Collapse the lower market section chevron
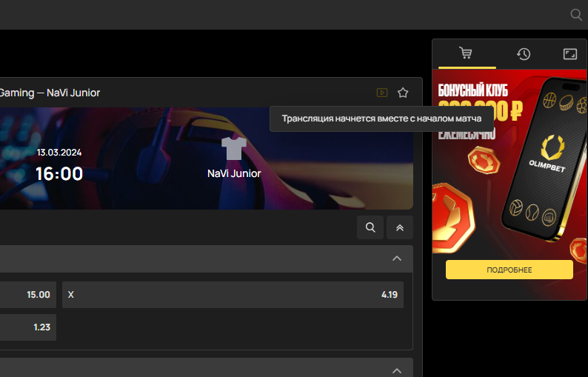Viewport: 588px width, 377px height. click(397, 370)
